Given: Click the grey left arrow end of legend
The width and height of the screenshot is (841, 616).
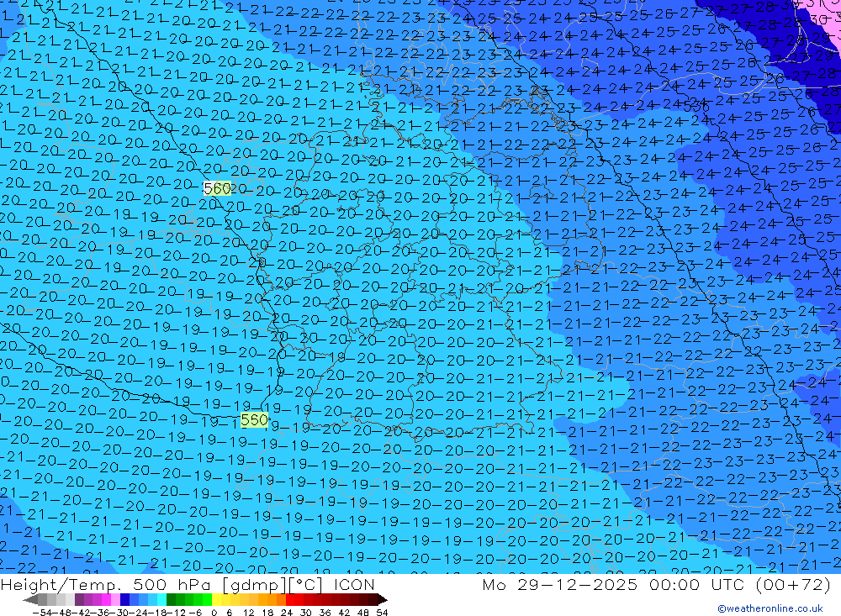Looking at the screenshot, I should tap(30, 599).
